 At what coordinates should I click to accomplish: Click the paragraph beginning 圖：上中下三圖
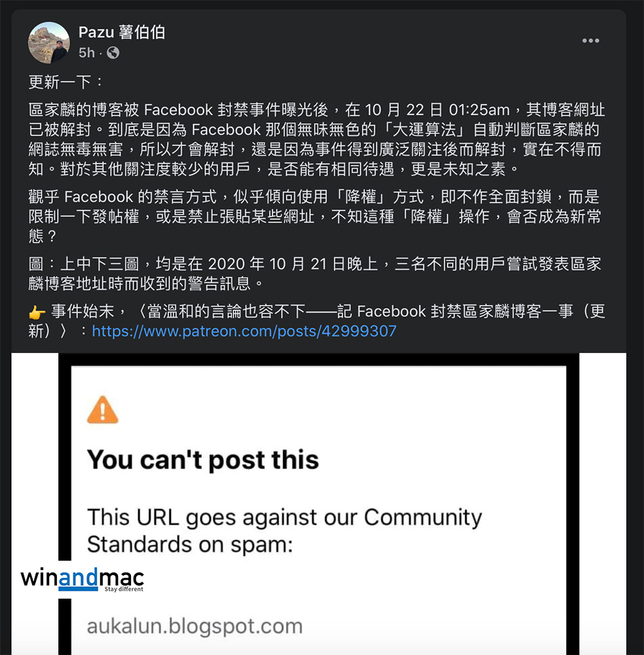point(314,274)
